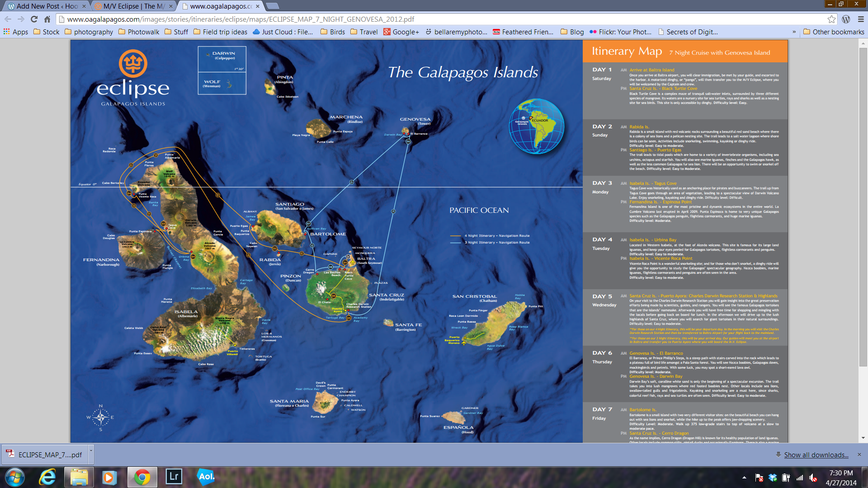Screen dimensions: 868x488
Task: Click the Windows Start button
Action: coord(14,477)
